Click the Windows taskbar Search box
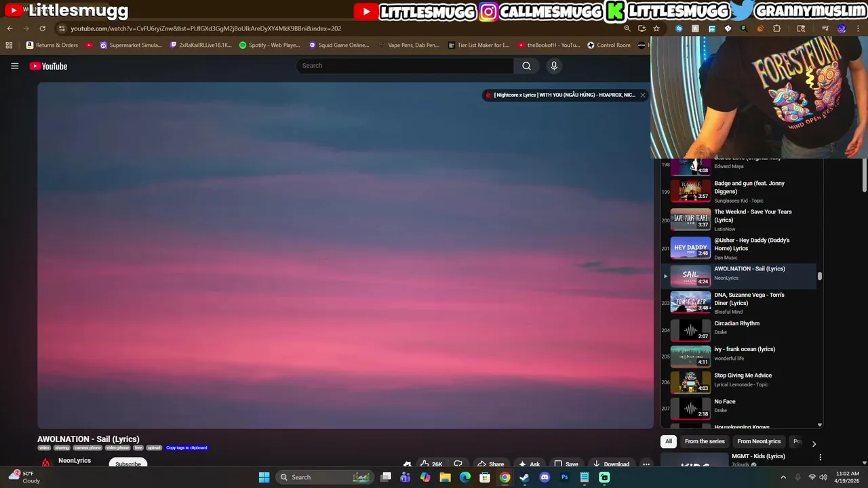This screenshot has width=868, height=488. (x=325, y=477)
